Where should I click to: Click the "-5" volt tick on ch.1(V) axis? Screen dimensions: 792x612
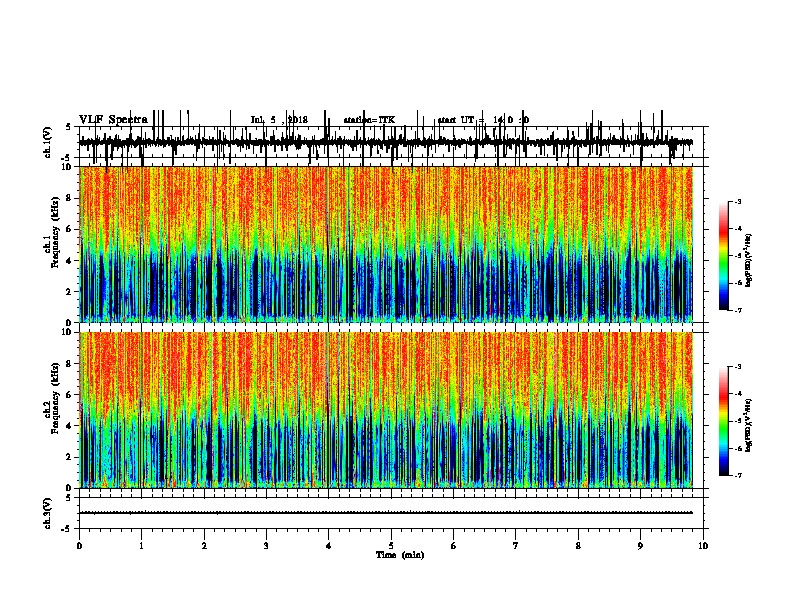tap(67, 158)
